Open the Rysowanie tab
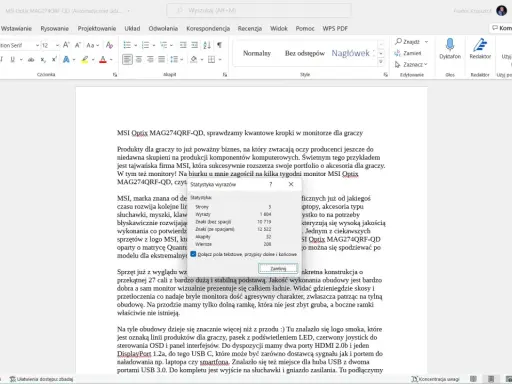 (55, 29)
